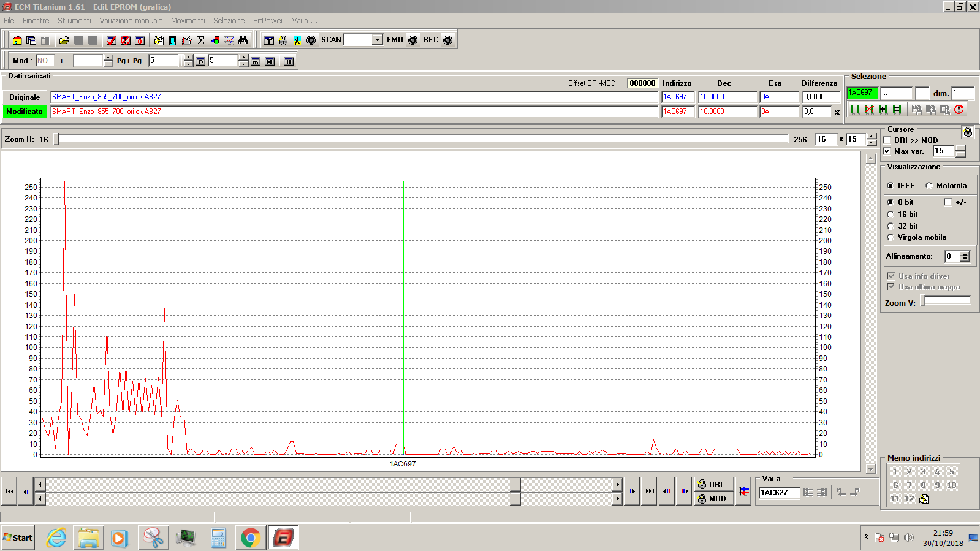Click memo indirizzi slot 1
The width and height of the screenshot is (980, 551).
[x=895, y=472]
